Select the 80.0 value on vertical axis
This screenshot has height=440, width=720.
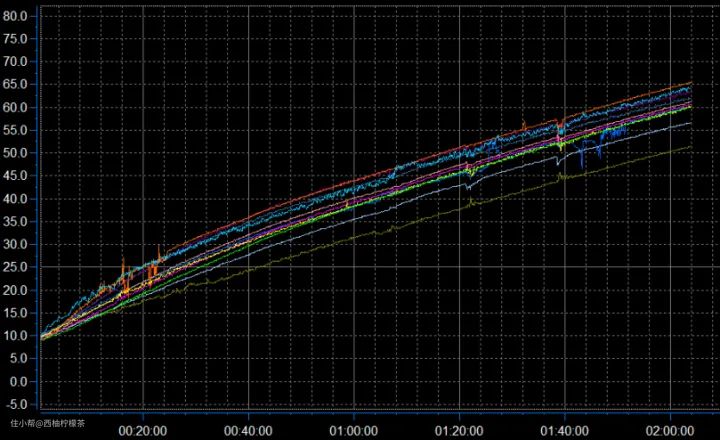[17, 15]
